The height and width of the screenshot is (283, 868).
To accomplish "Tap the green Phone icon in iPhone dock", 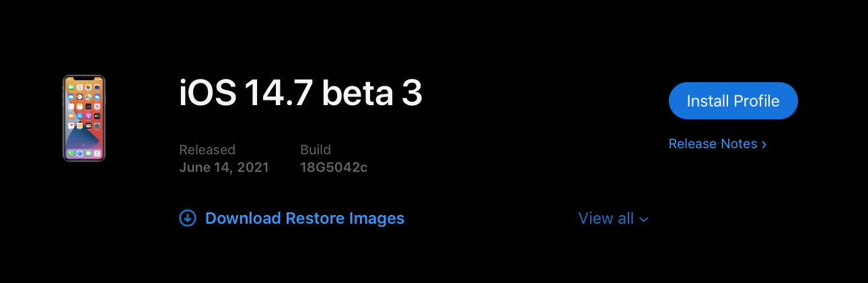I will (71, 154).
